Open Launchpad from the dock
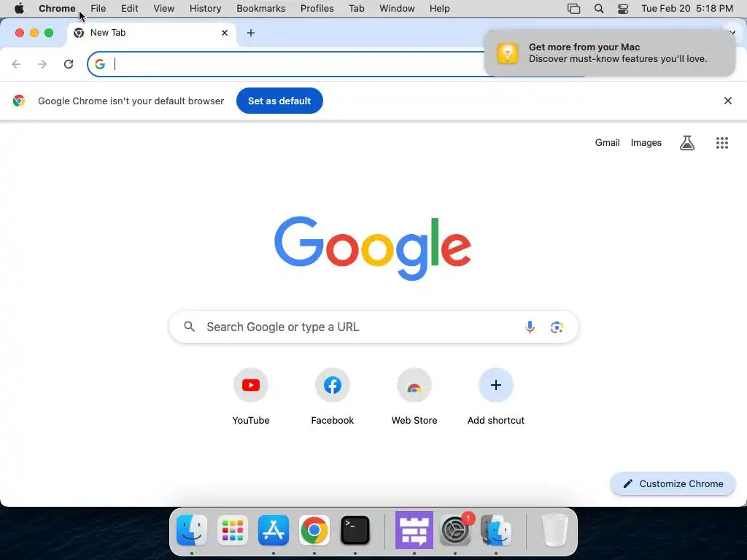This screenshot has height=560, width=747. click(x=233, y=530)
